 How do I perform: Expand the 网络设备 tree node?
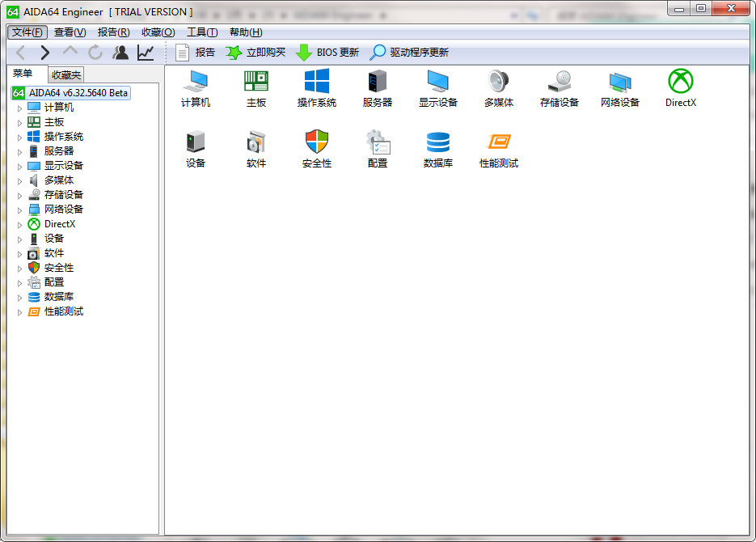click(x=19, y=210)
